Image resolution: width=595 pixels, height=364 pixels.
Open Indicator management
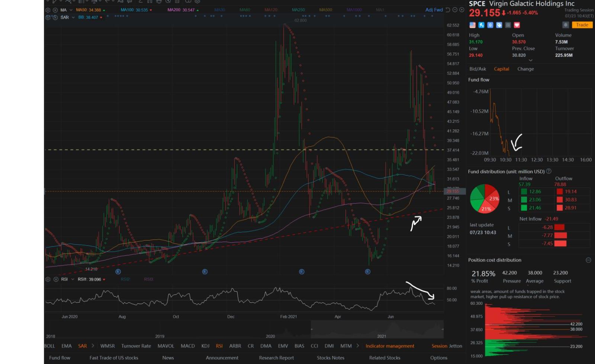[x=390, y=346]
